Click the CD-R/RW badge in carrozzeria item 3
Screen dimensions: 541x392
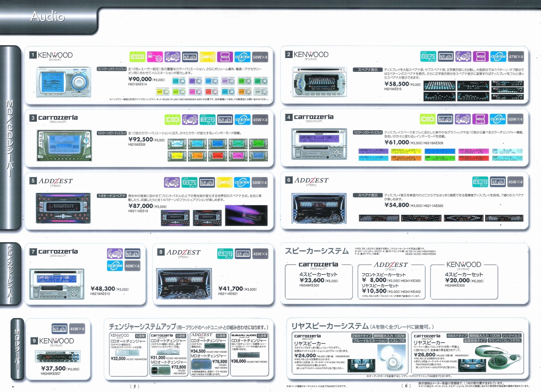[x=242, y=120]
